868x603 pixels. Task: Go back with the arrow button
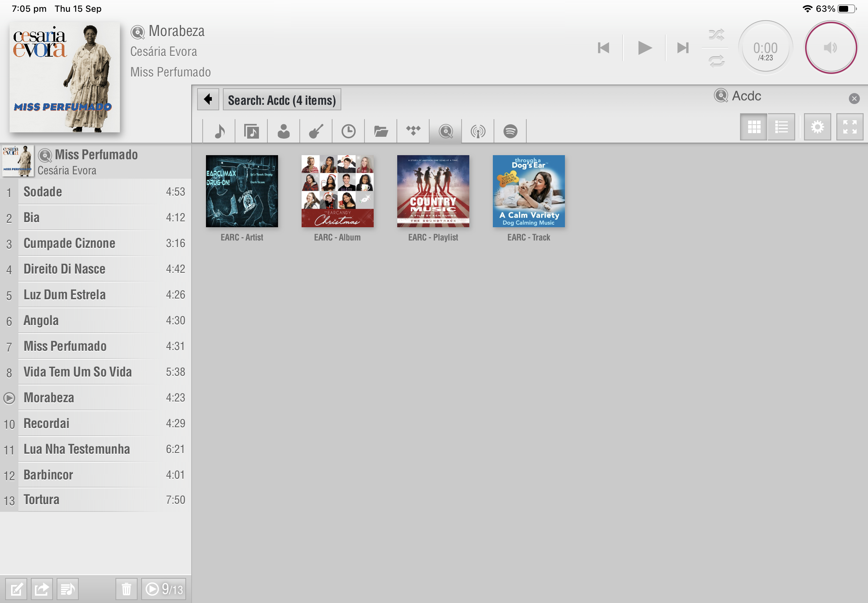(x=208, y=99)
